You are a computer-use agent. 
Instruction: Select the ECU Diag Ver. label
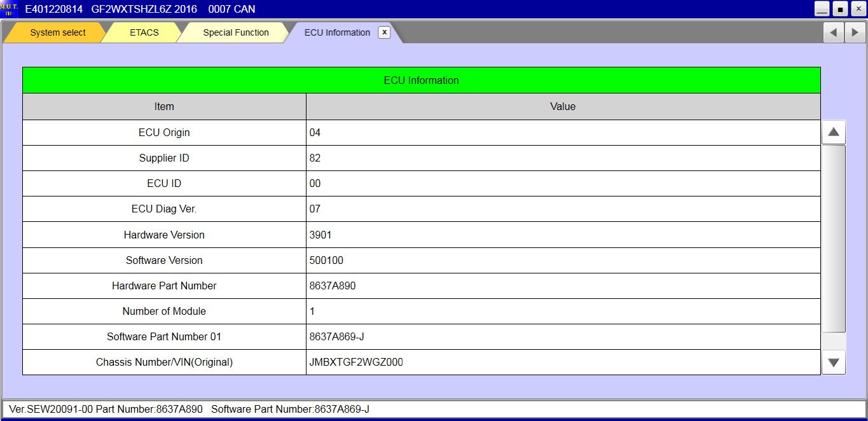(x=164, y=209)
